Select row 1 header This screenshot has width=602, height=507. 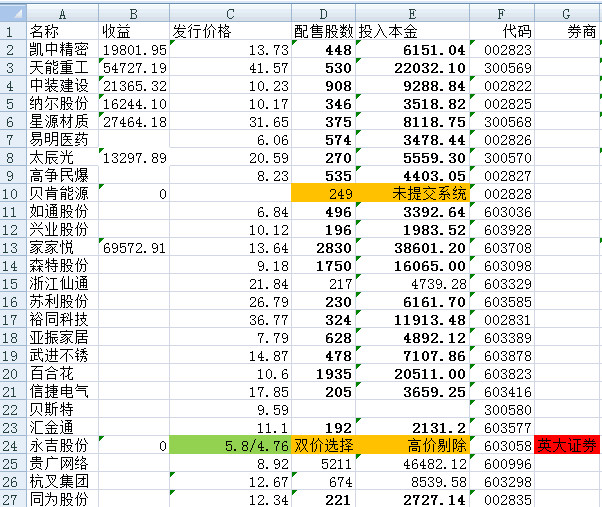pos(13,31)
